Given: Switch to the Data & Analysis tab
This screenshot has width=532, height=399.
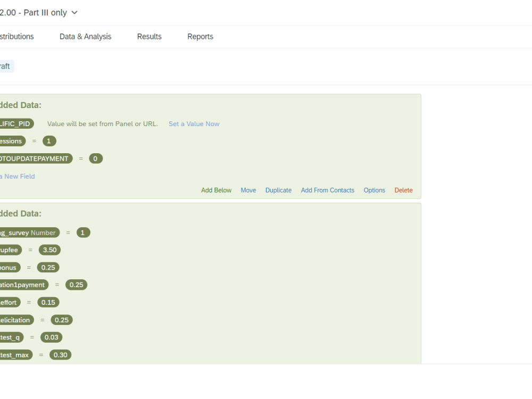Looking at the screenshot, I should [85, 36].
